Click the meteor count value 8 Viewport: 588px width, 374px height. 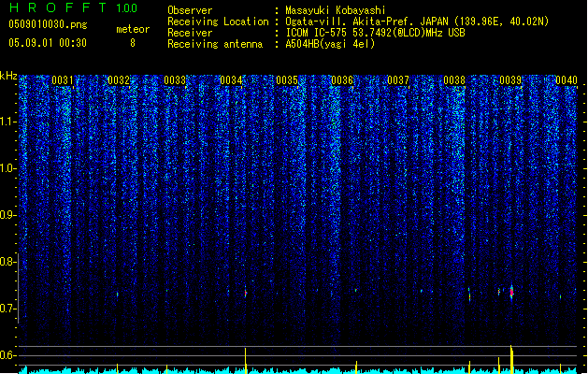coord(133,43)
